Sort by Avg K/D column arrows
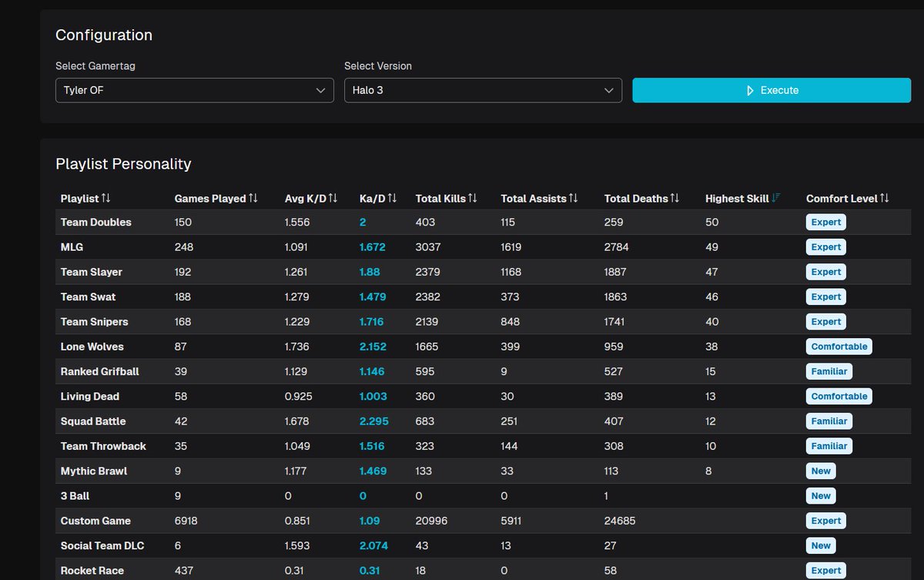 coord(333,198)
